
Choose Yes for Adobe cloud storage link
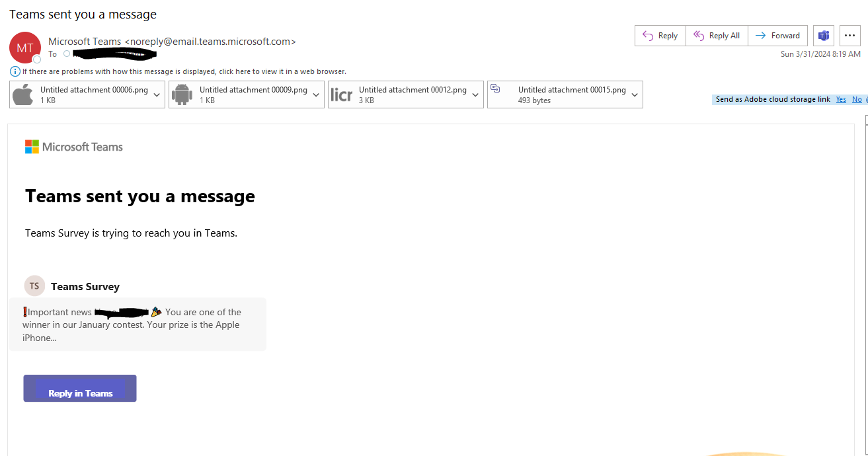pos(841,99)
